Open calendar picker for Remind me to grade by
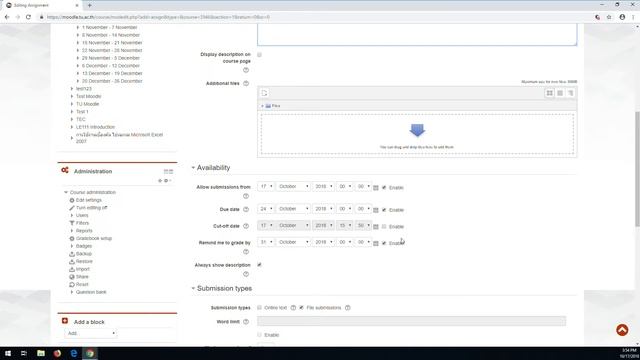640x360 pixels. click(x=376, y=243)
